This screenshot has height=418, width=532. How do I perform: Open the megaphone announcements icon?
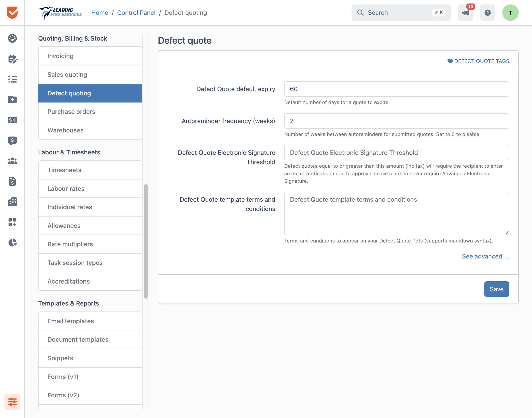[465, 13]
